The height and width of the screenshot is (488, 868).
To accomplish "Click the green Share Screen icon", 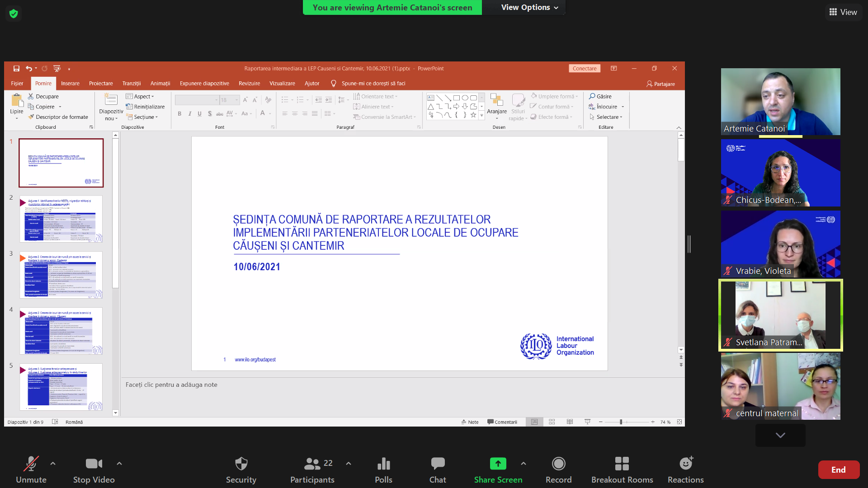I will point(498,464).
